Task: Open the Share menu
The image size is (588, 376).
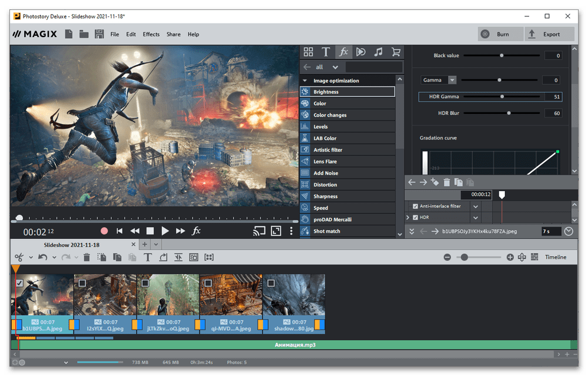Action: click(173, 34)
